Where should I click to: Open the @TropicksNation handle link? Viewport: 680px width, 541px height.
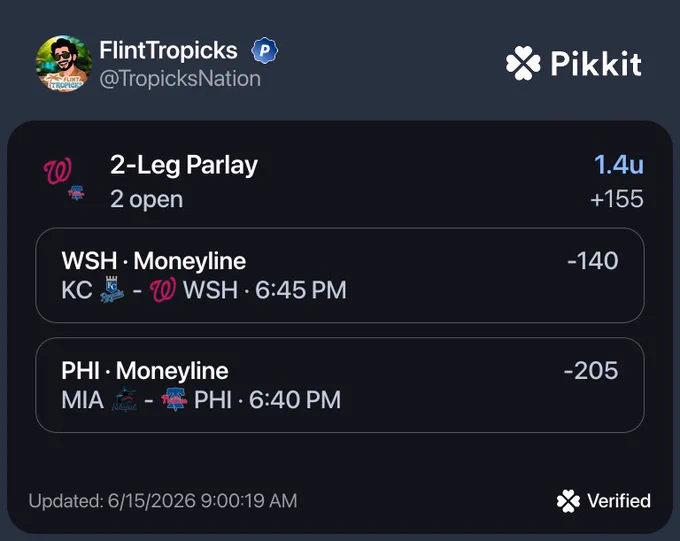pyautogui.click(x=180, y=79)
